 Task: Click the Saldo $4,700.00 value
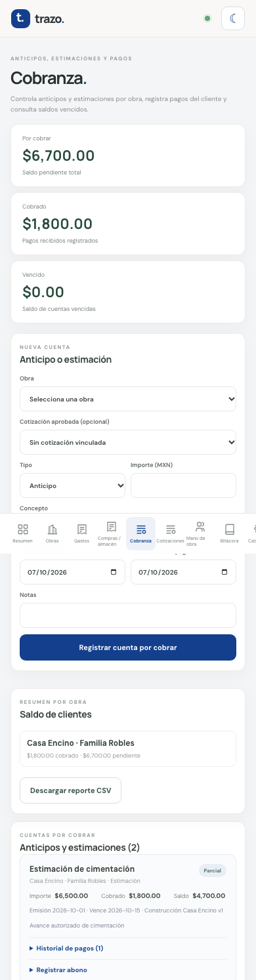(209, 895)
